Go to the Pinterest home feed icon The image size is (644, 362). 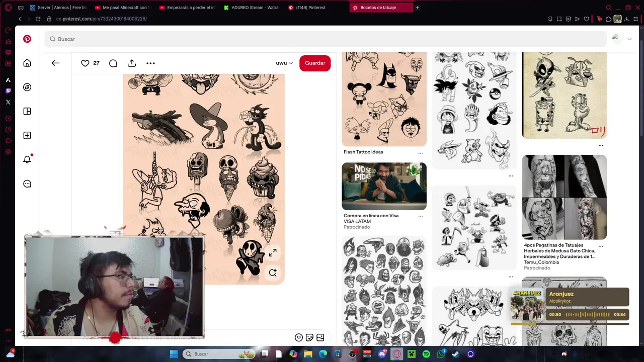coord(27,63)
